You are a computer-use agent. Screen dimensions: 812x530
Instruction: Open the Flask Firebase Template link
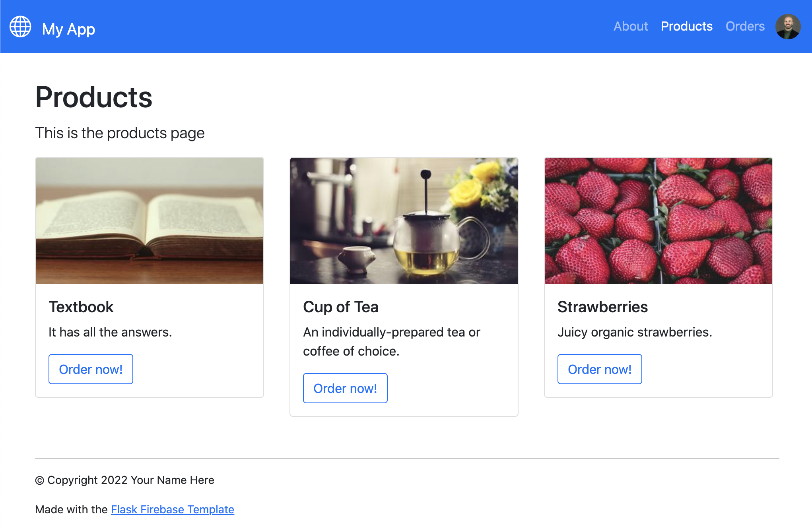[x=172, y=509]
